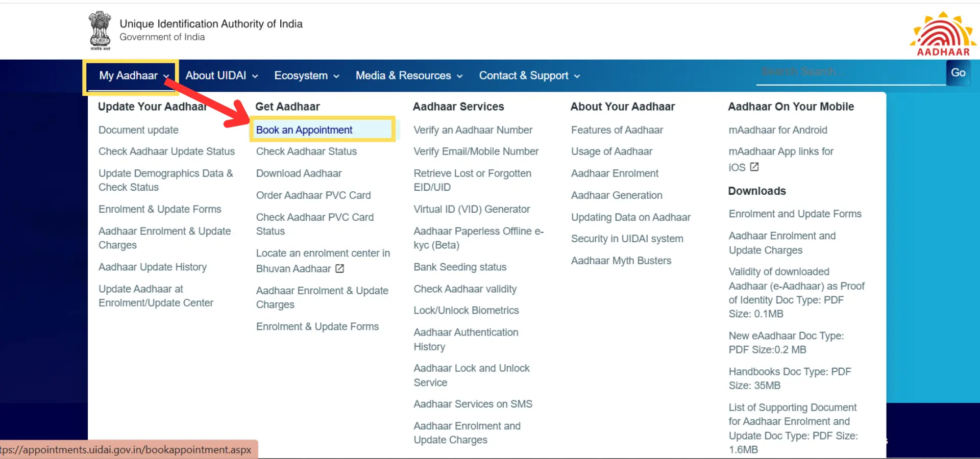Open Handbooks Doc PDF 35MB download
The image size is (980, 459).
[x=790, y=378]
